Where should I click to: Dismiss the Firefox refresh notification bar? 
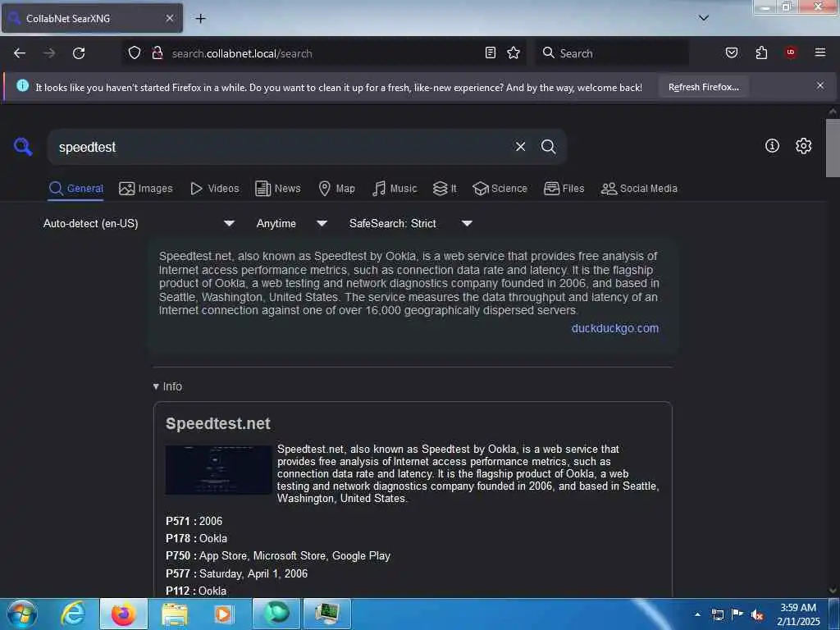(x=819, y=85)
